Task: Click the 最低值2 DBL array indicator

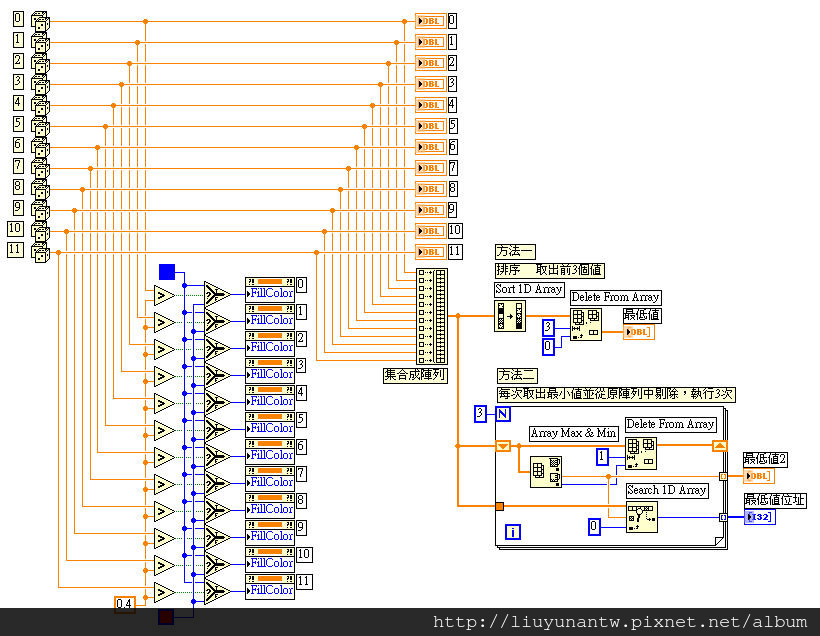Action: tap(759, 476)
